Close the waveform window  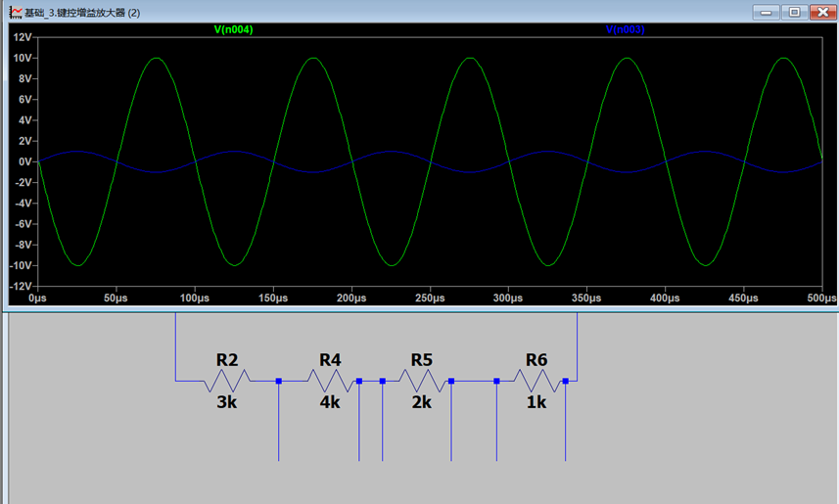coord(823,13)
